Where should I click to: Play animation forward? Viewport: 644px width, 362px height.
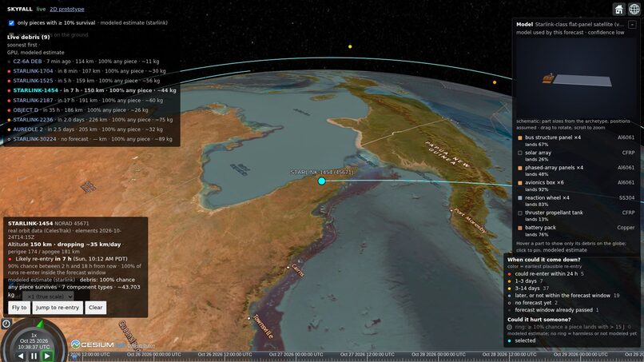click(47, 356)
